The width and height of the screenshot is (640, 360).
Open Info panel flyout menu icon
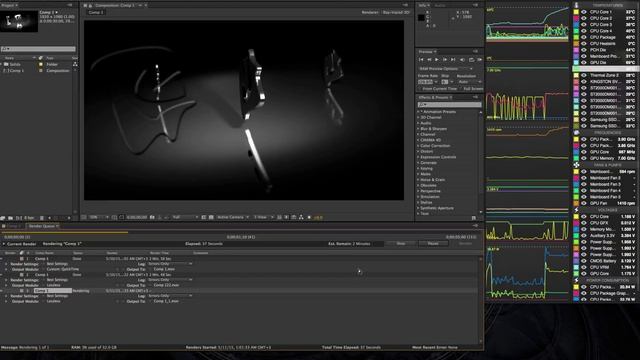[476, 5]
